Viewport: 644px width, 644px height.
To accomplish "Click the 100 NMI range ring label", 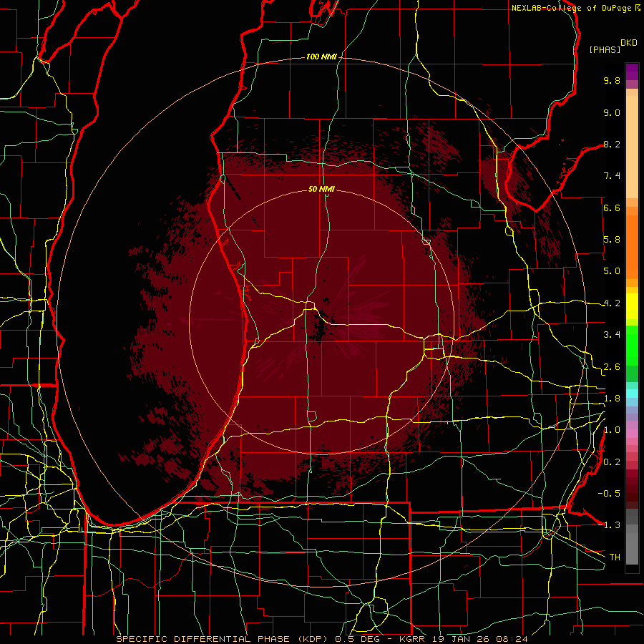I will pyautogui.click(x=321, y=57).
